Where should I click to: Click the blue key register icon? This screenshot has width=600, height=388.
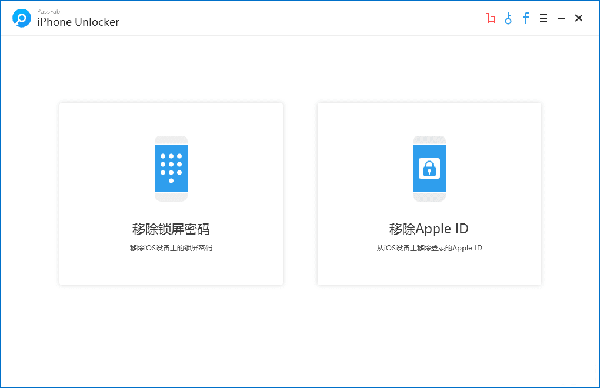coord(508,18)
